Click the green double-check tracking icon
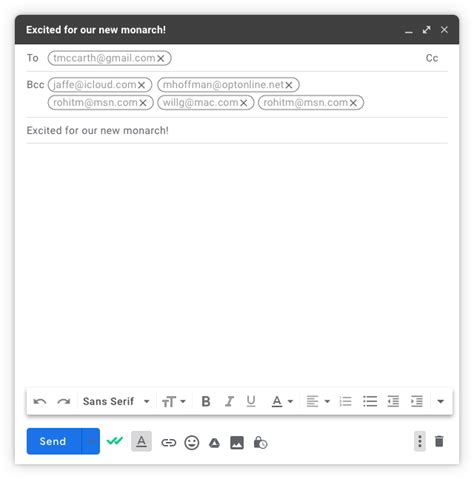This screenshot has width=474, height=479. 115,441
